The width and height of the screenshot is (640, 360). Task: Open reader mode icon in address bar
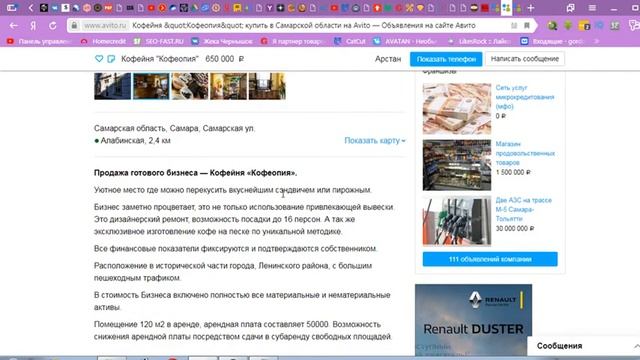514,25
